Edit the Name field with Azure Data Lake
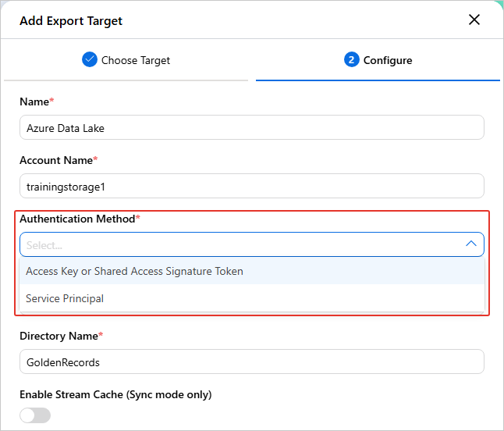Viewport: 504px width, 431px height. pyautogui.click(x=252, y=128)
